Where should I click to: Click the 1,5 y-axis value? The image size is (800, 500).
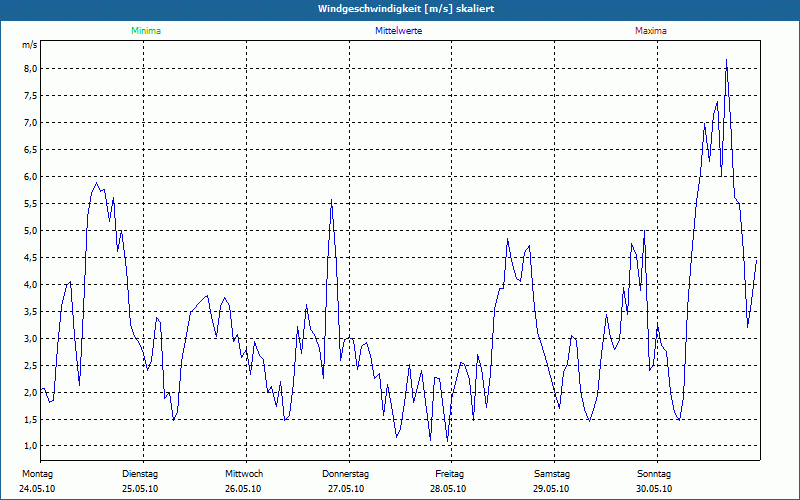click(30, 419)
